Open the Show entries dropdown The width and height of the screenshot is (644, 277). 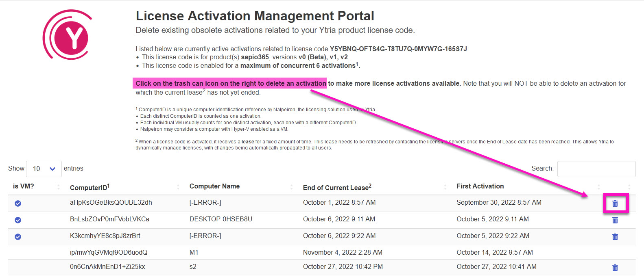click(x=44, y=169)
